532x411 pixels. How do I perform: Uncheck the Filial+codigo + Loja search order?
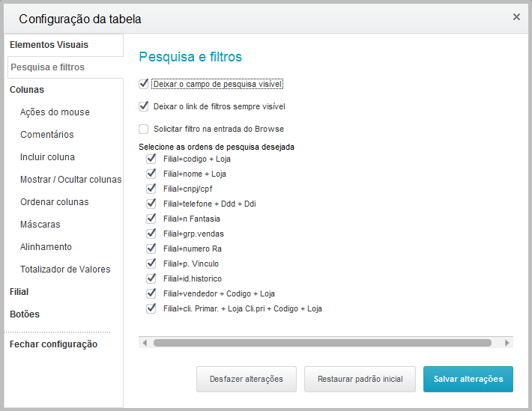[x=151, y=159]
